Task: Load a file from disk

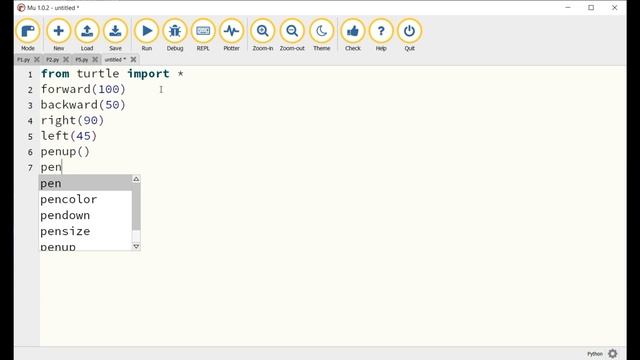Action: [87, 35]
